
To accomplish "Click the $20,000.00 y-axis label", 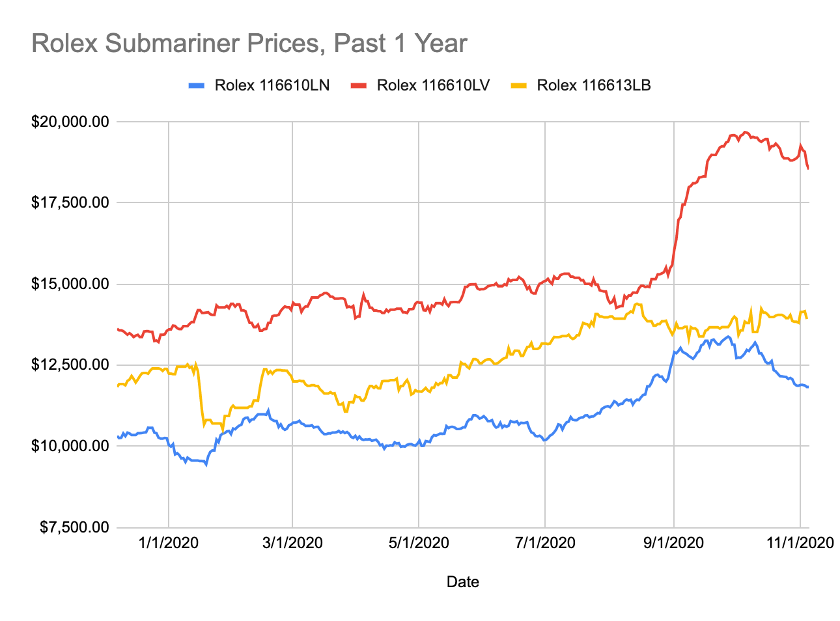I will click(70, 122).
